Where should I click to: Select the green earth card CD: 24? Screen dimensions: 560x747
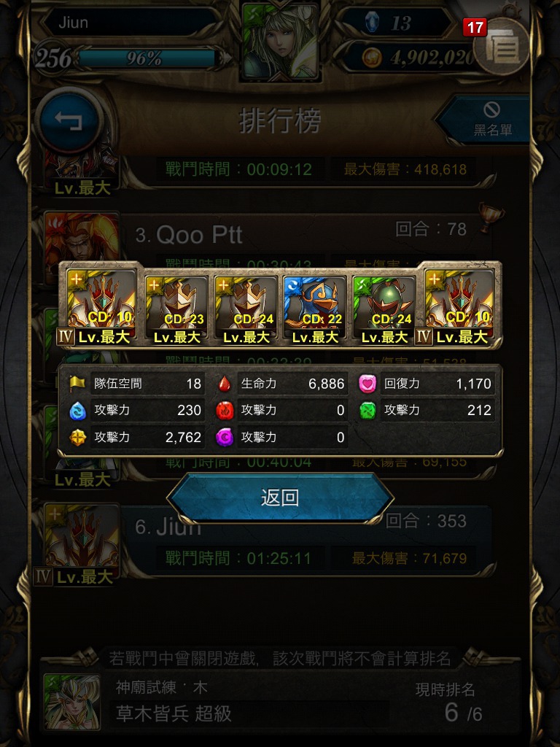(x=384, y=310)
